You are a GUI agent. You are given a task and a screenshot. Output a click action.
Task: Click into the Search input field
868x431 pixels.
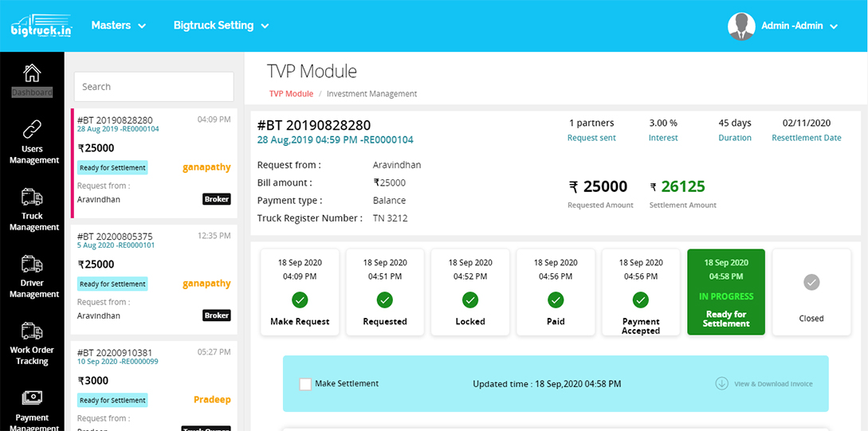click(154, 87)
